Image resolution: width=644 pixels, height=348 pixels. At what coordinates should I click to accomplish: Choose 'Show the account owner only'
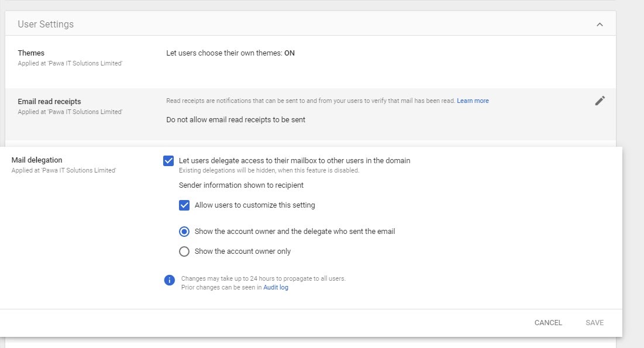coord(184,251)
